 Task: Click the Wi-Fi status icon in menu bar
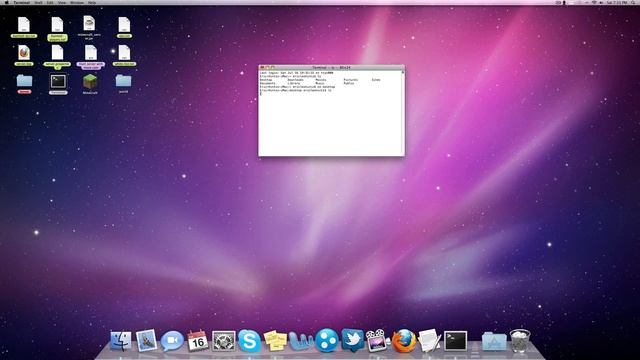[594, 2]
